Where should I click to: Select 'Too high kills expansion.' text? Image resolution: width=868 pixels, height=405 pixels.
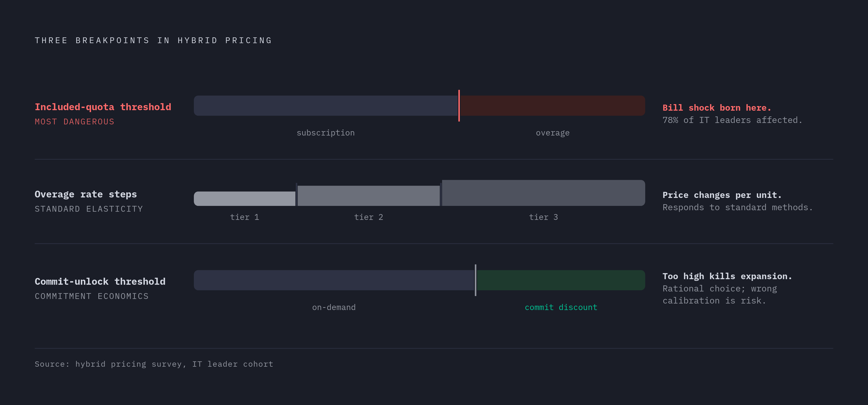tap(727, 276)
